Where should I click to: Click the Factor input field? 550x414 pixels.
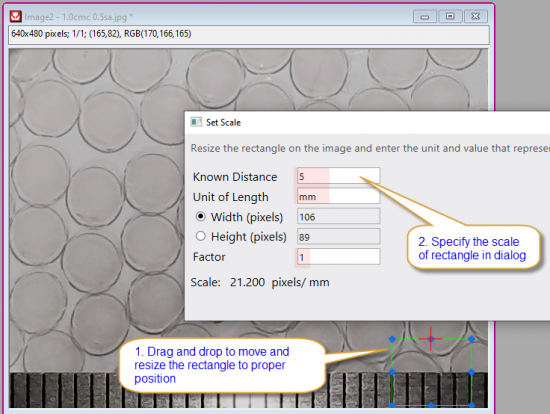click(338, 257)
